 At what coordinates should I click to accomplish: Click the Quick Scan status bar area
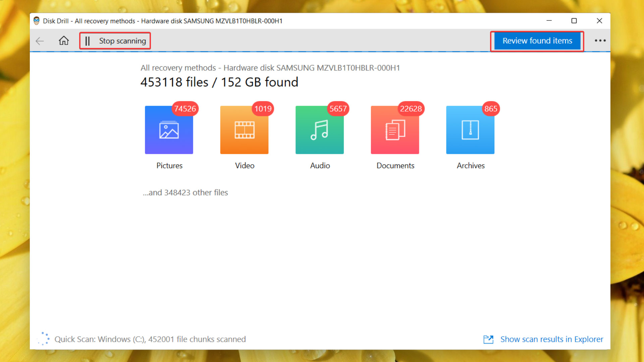(x=150, y=339)
